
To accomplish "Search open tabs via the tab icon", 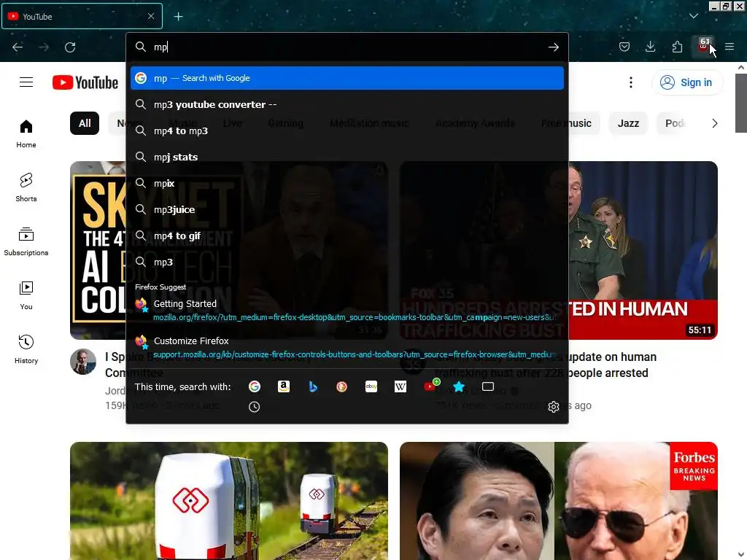I will tap(488, 386).
